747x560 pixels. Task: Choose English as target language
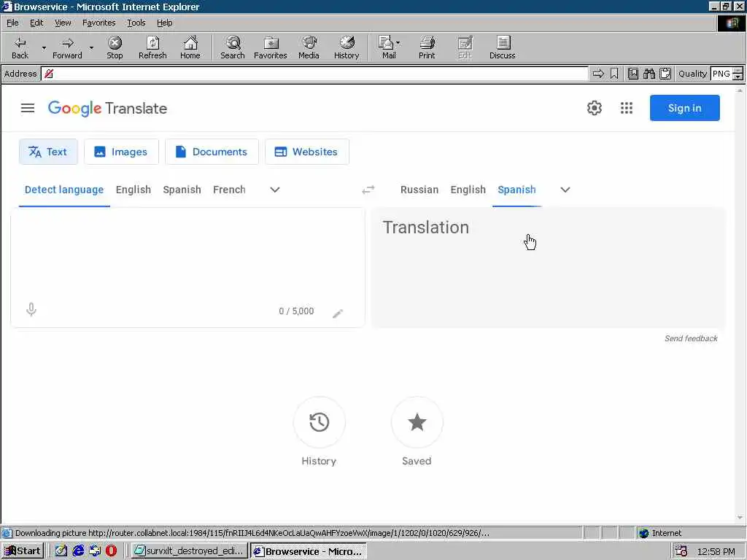(x=468, y=190)
